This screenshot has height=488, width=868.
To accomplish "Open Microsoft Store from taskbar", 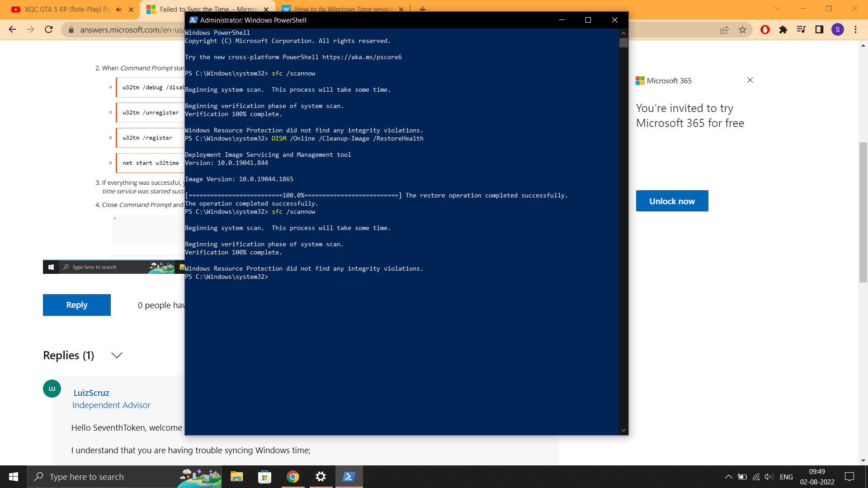I will 264,477.
